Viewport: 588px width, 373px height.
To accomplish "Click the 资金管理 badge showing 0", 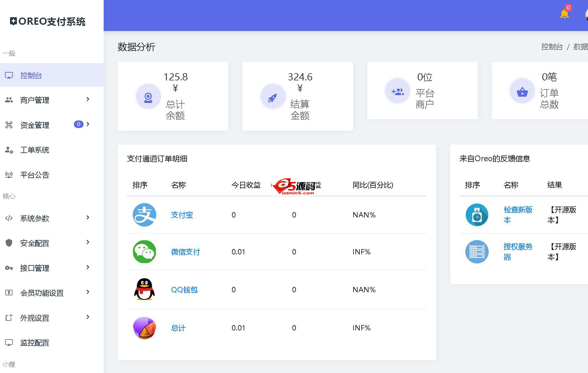I will pyautogui.click(x=79, y=124).
